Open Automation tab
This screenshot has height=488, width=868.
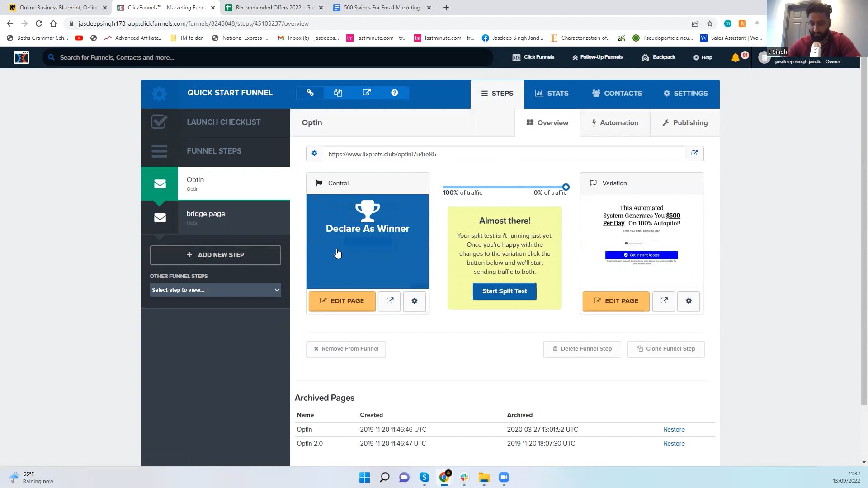pyautogui.click(x=615, y=123)
